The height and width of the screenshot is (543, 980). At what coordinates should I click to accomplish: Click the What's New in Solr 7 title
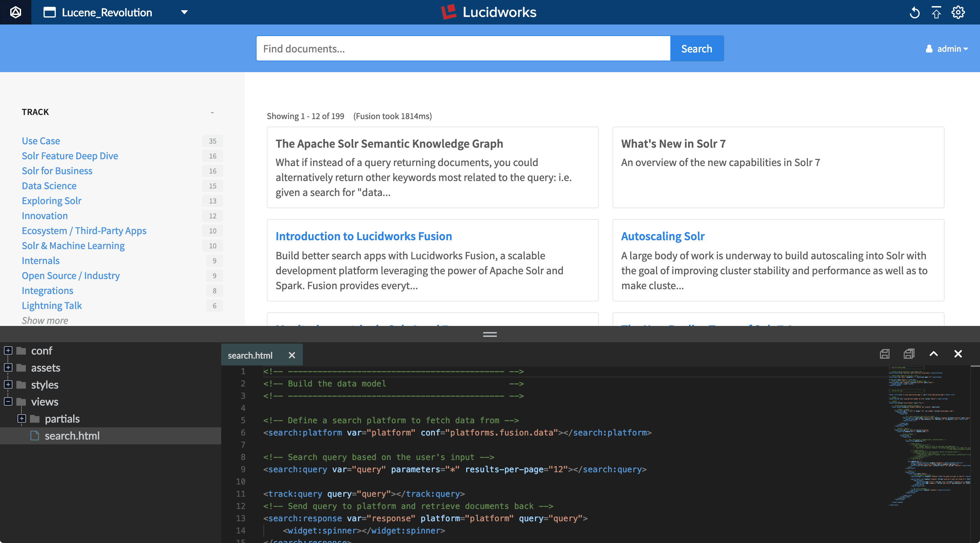tap(673, 144)
